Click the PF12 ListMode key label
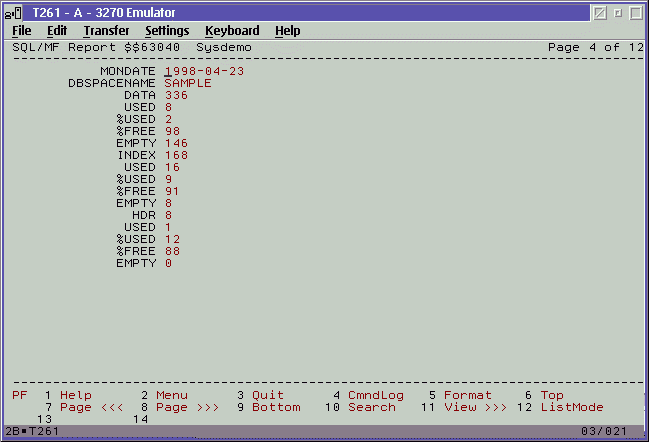 pos(572,407)
